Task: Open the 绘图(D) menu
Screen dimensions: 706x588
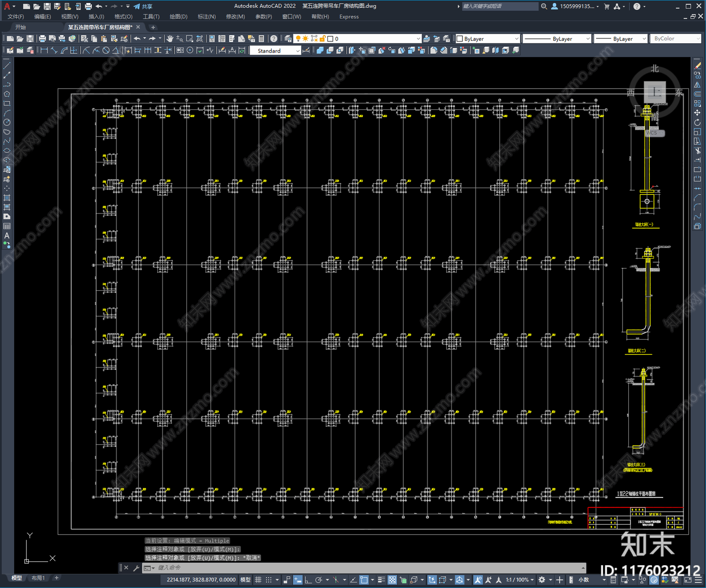Action: coord(178,17)
